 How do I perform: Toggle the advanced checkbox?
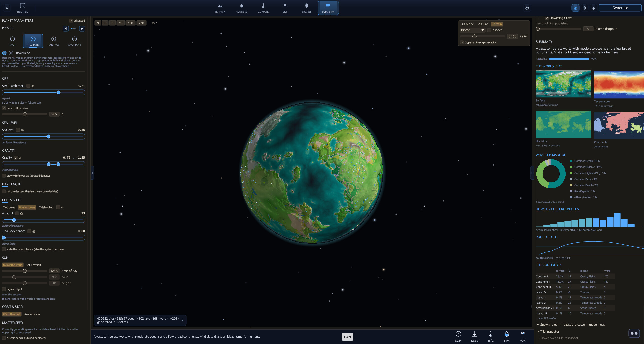(x=71, y=21)
